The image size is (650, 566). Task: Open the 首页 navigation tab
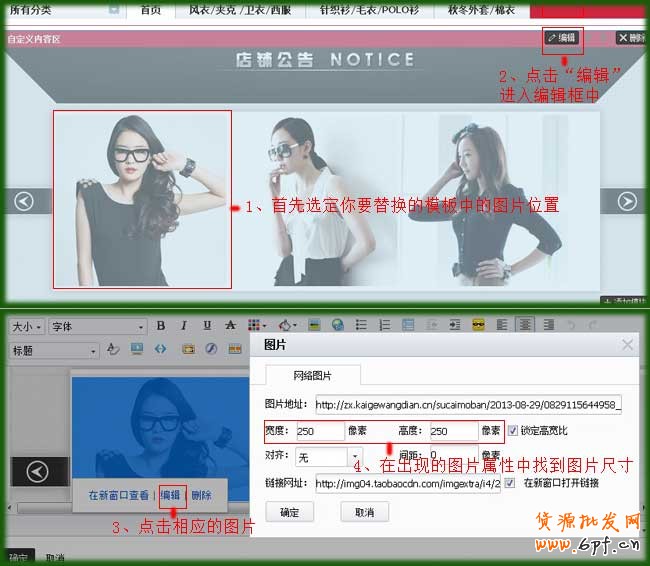tap(150, 10)
